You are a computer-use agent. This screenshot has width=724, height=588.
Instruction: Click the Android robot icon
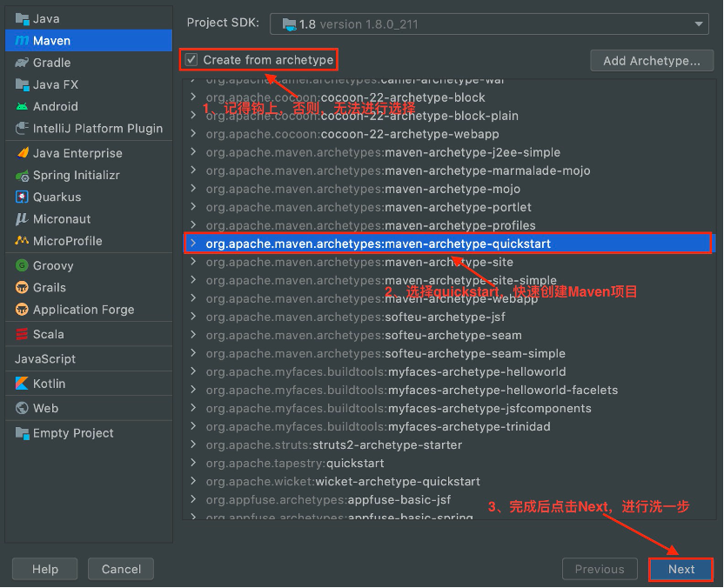pos(22,106)
